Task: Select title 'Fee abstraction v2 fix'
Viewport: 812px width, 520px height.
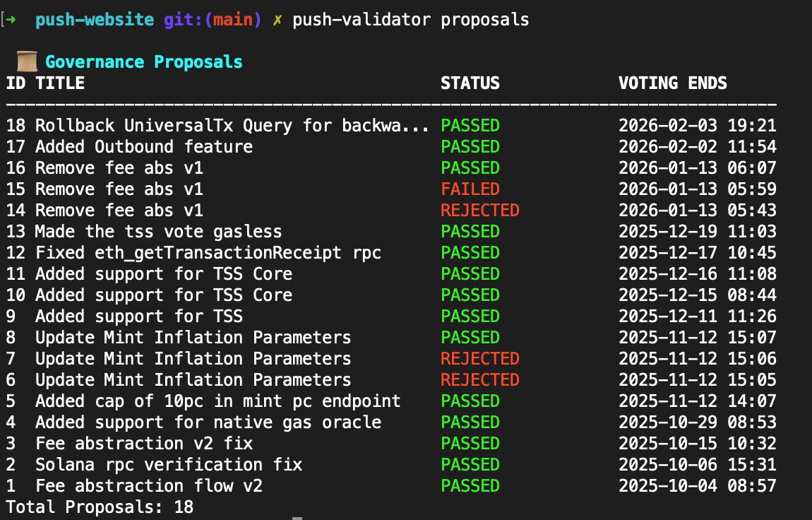Action: pyautogui.click(x=144, y=444)
